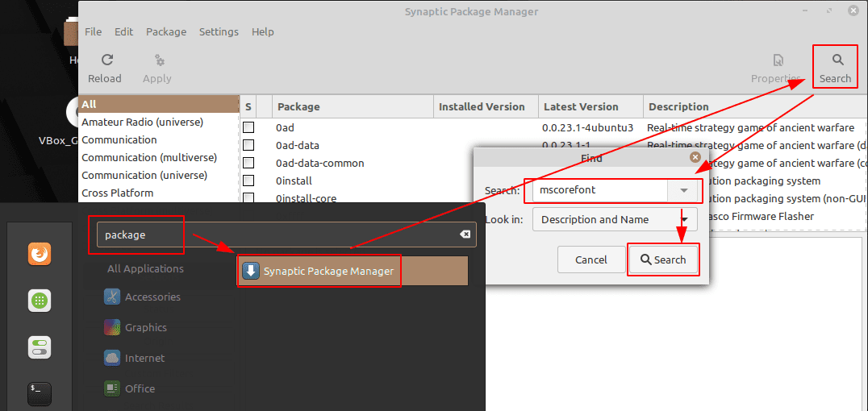Open the File menu
Viewport: 868px width, 411px height.
pyautogui.click(x=93, y=32)
